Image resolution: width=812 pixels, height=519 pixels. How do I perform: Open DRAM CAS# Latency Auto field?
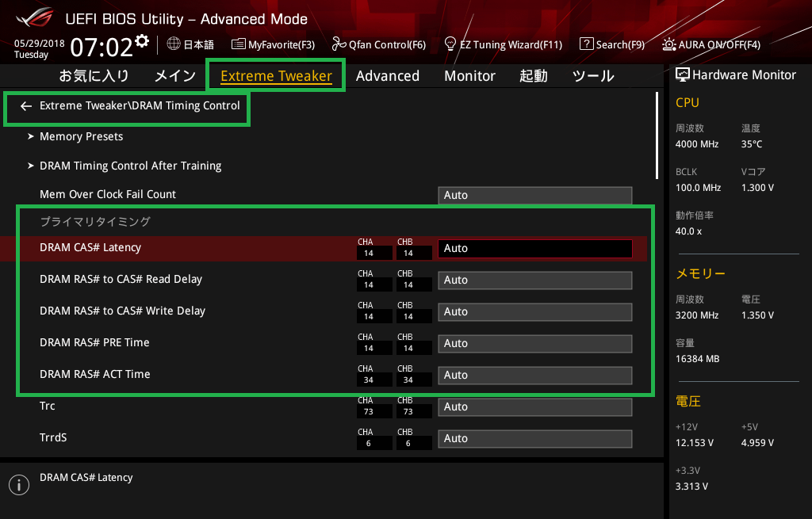click(x=535, y=248)
